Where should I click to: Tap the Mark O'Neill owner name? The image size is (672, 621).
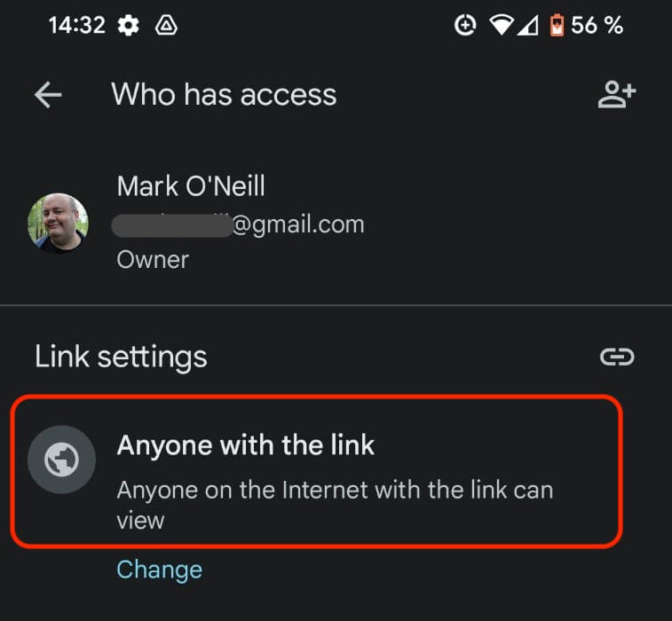(191, 186)
